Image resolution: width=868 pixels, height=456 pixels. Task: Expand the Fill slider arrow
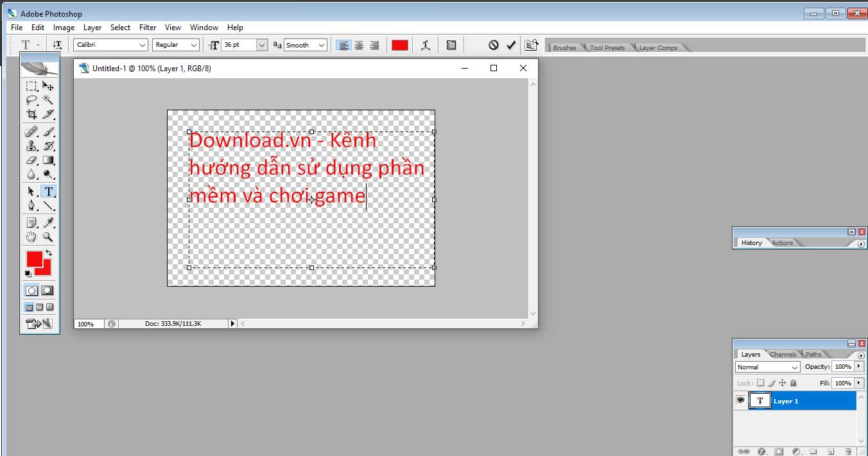pyautogui.click(x=859, y=383)
